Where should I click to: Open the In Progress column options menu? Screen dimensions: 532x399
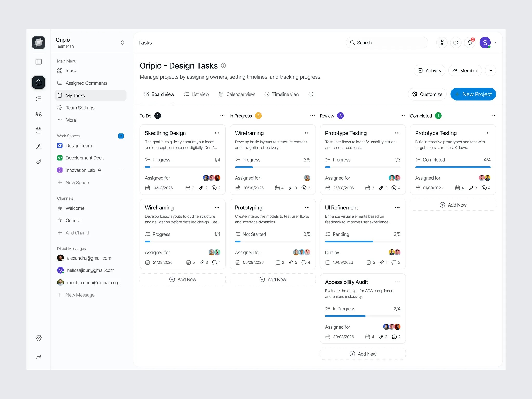(312, 116)
